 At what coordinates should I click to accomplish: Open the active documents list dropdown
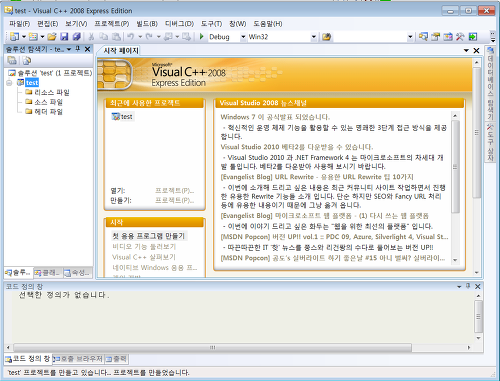point(466,50)
